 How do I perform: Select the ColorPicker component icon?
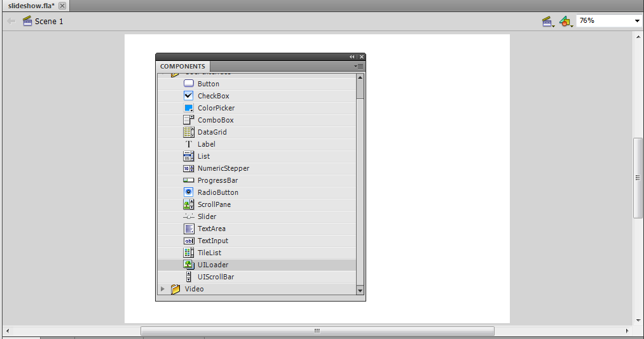(x=189, y=108)
